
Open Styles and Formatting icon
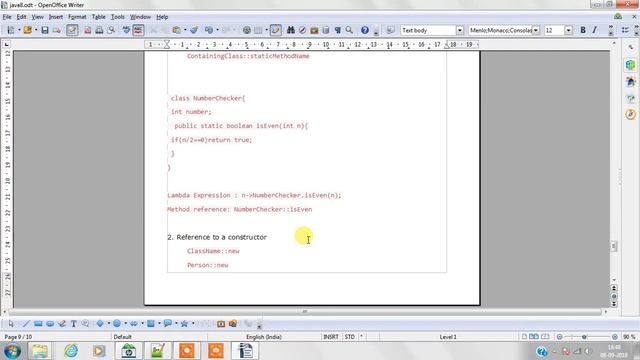[x=390, y=30]
